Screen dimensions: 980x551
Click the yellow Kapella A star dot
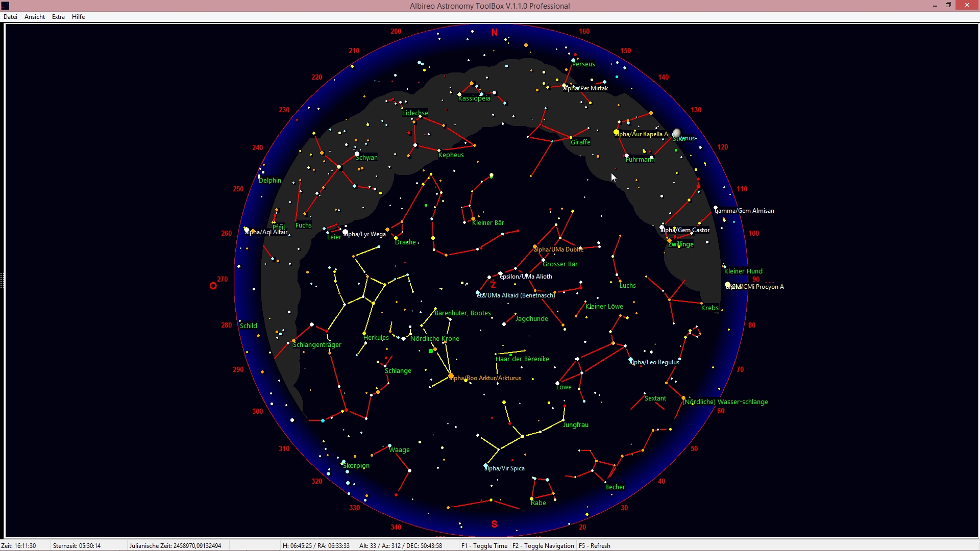(x=617, y=132)
